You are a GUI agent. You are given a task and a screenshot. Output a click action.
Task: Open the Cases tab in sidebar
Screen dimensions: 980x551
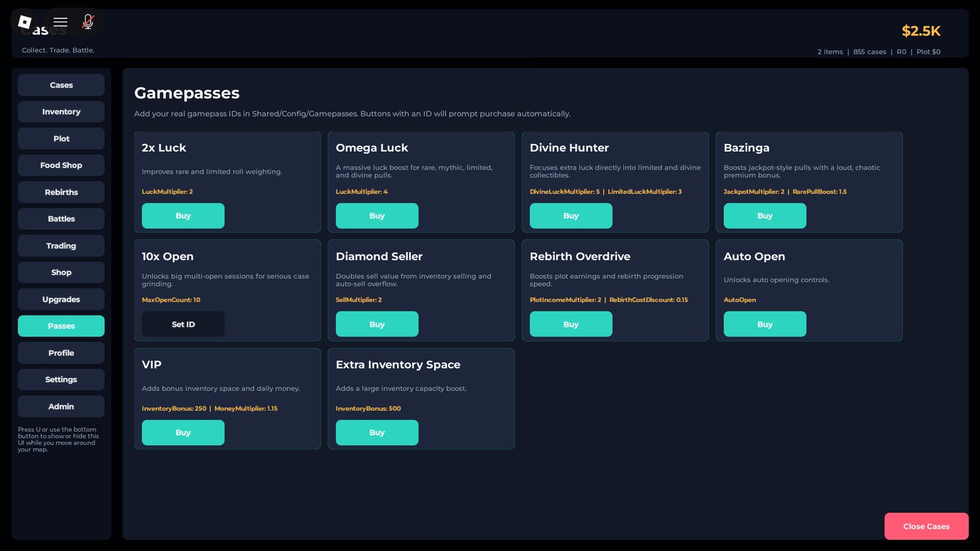click(61, 85)
